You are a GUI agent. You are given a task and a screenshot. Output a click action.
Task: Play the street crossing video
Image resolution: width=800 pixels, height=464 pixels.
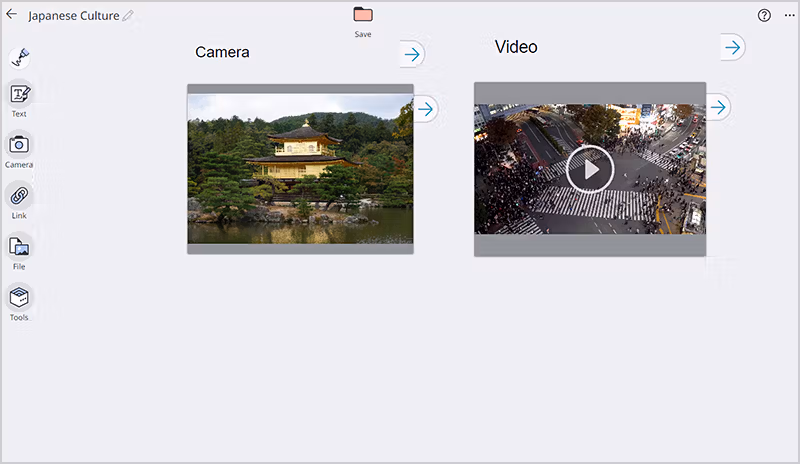[x=590, y=169]
